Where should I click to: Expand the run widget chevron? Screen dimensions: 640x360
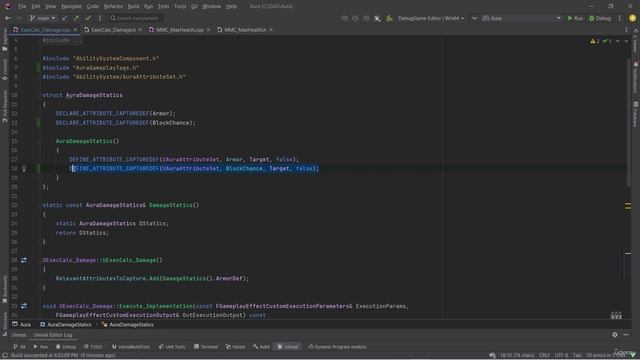(x=474, y=18)
